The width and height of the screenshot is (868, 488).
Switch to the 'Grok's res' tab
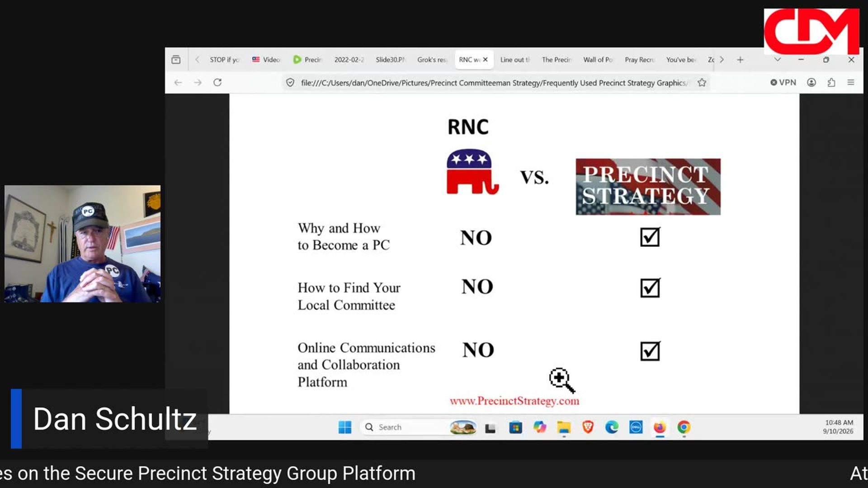click(x=431, y=60)
